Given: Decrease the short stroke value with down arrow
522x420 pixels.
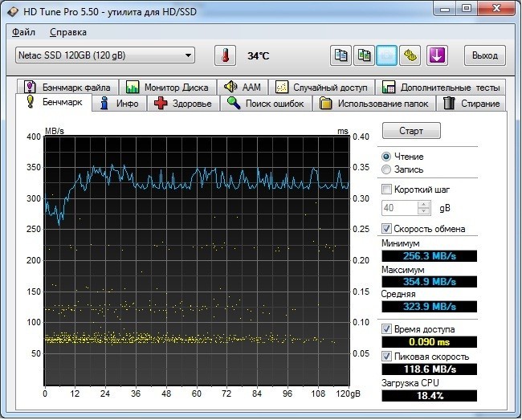Looking at the screenshot, I should pos(423,211).
